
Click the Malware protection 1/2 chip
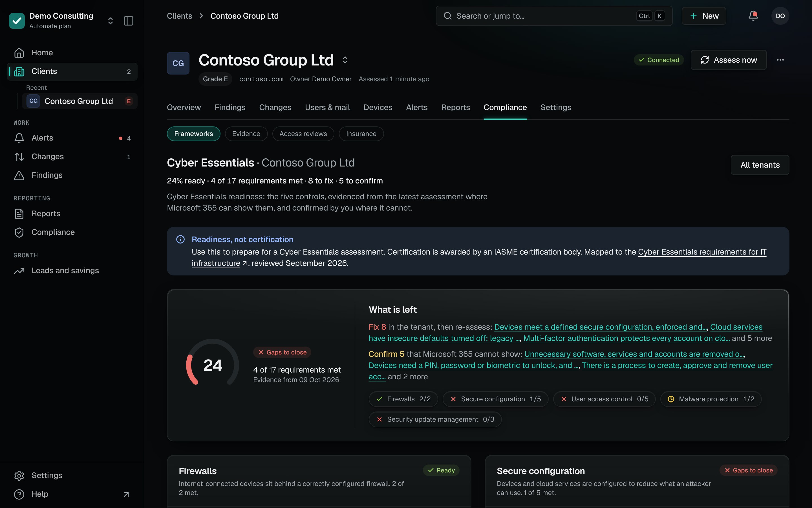click(x=711, y=399)
